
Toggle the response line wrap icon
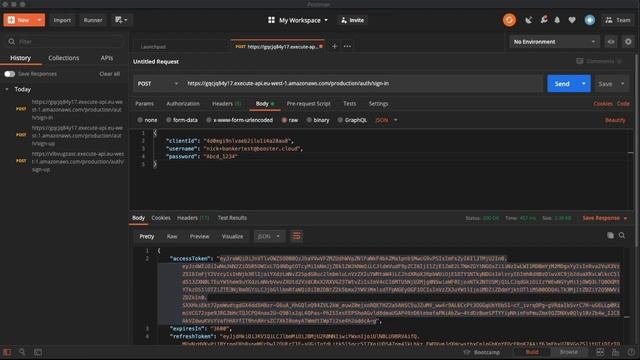point(296,236)
